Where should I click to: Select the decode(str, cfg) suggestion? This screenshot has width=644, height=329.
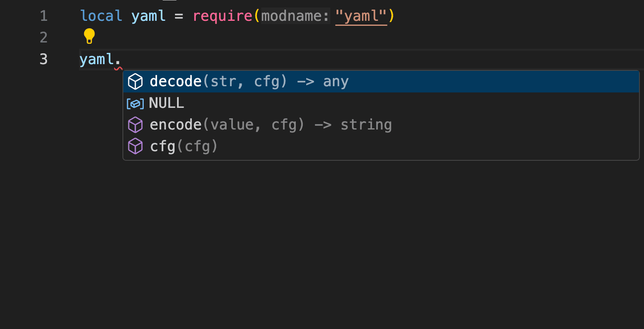(x=381, y=82)
